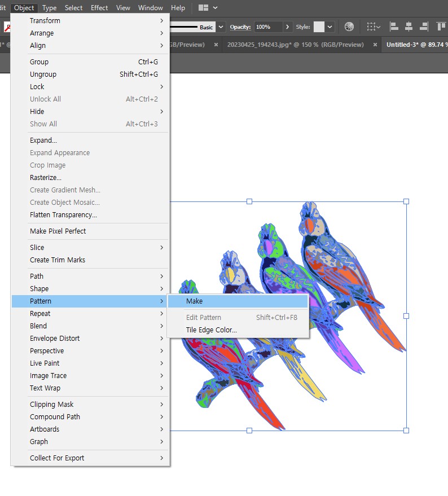
Task: Click Horizontal Align Left icon
Action: [x=394, y=27]
